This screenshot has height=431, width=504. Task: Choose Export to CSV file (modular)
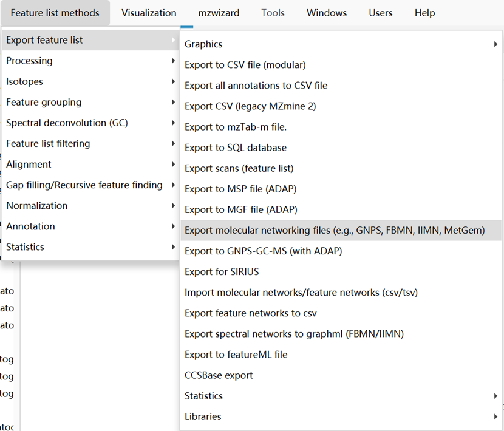tap(245, 65)
